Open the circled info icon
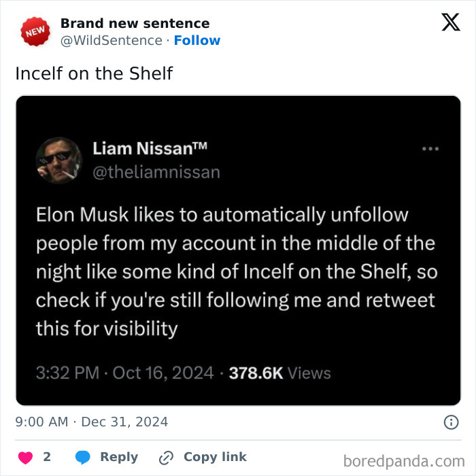Viewport: 476px width, 476px height. pos(451,422)
